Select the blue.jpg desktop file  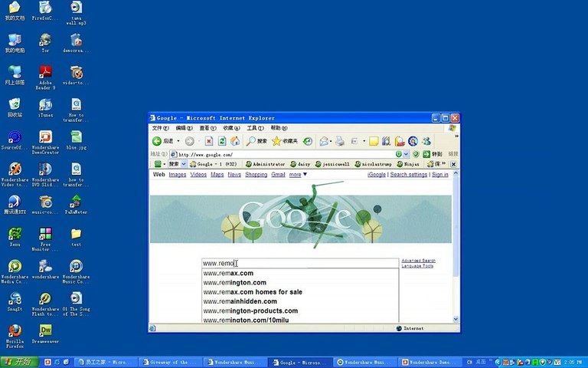click(76, 140)
